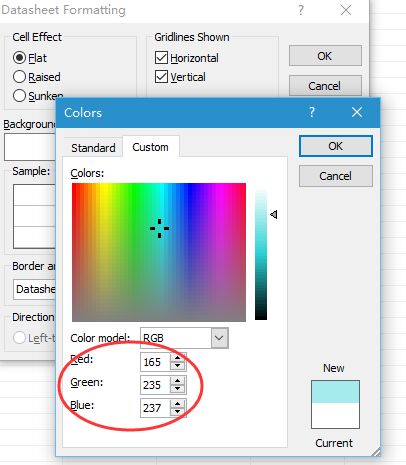Increase the Red value with up arrow
This screenshot has width=406, height=465.
click(x=177, y=358)
